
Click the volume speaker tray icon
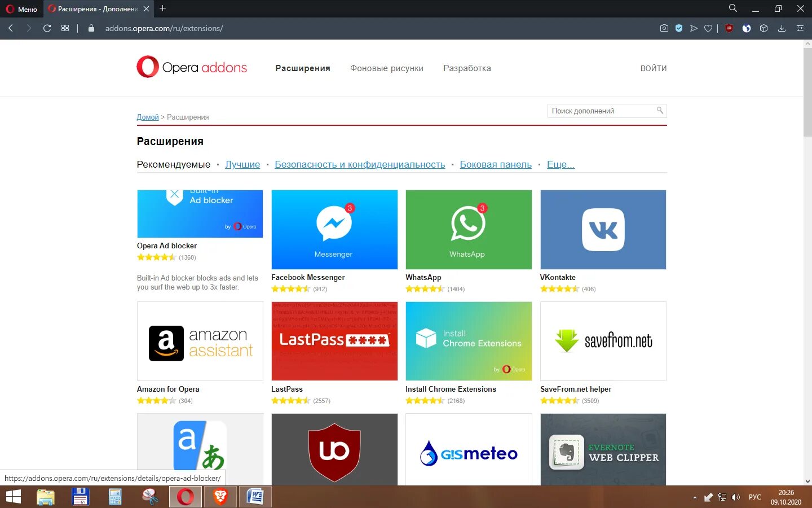pos(735,497)
